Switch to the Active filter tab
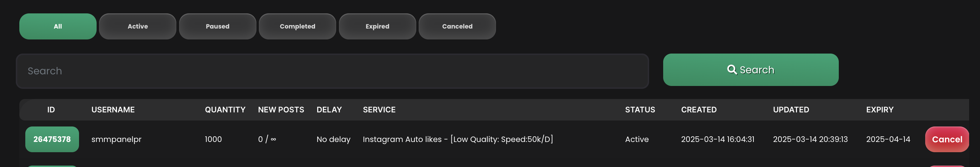 (x=138, y=26)
